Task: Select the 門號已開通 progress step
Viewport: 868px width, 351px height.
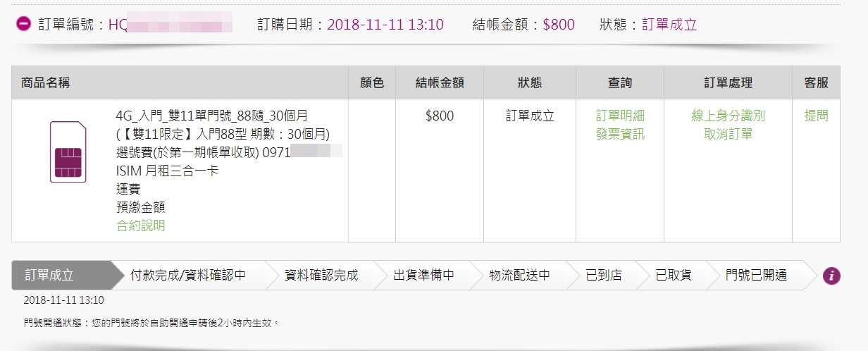Action: coord(756,276)
